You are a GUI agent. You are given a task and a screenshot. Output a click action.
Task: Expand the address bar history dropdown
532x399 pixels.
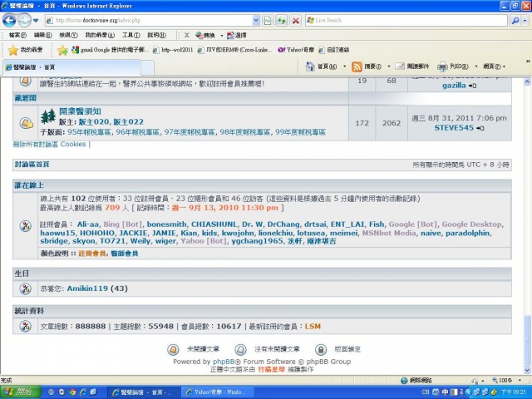[x=256, y=21]
